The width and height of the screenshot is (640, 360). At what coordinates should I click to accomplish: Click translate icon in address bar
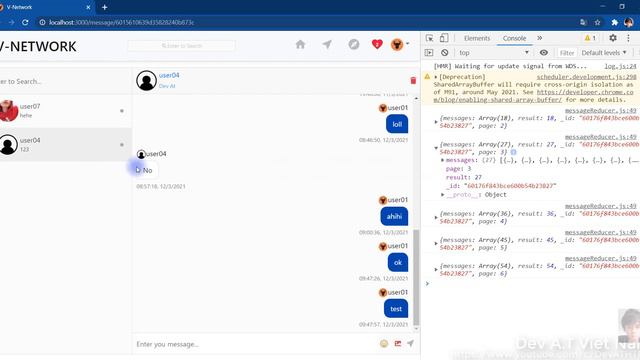583,22
